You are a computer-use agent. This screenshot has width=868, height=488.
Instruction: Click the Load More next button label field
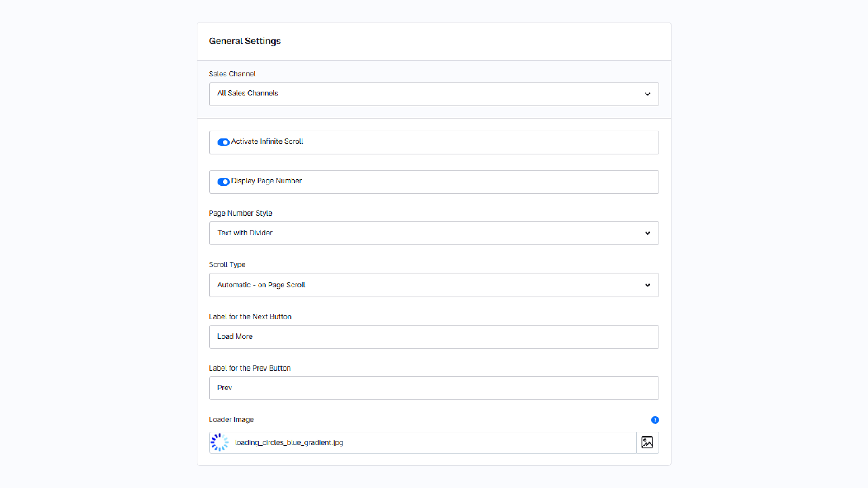pyautogui.click(x=434, y=337)
